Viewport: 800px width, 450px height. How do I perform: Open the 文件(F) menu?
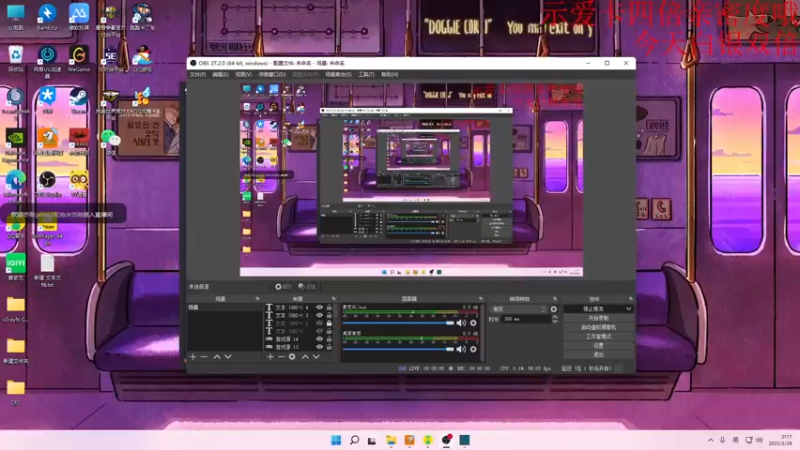pos(198,74)
